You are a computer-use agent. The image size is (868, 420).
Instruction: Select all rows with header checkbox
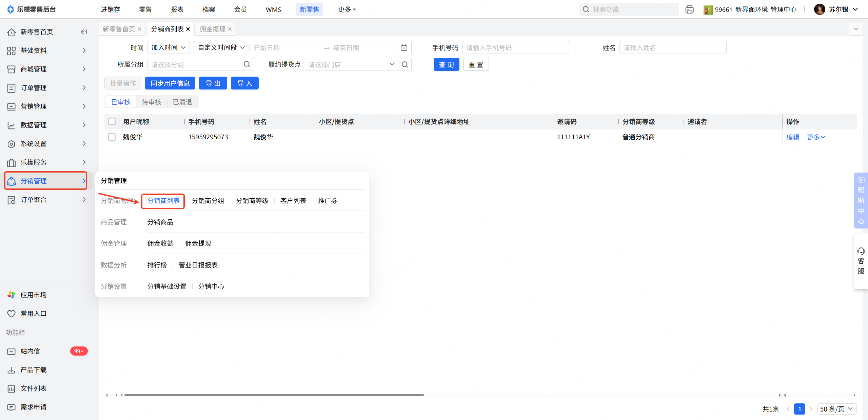point(112,121)
